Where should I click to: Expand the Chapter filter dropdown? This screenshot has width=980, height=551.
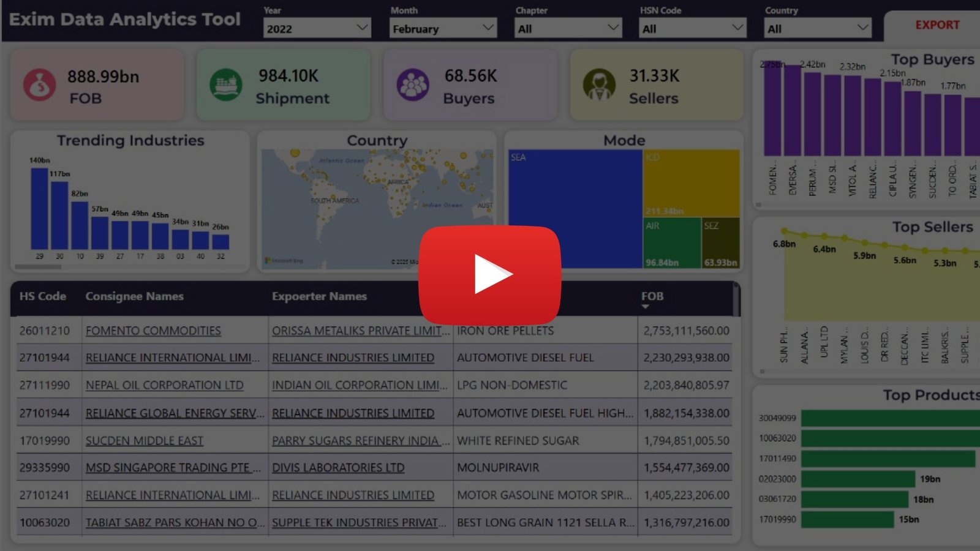point(568,28)
